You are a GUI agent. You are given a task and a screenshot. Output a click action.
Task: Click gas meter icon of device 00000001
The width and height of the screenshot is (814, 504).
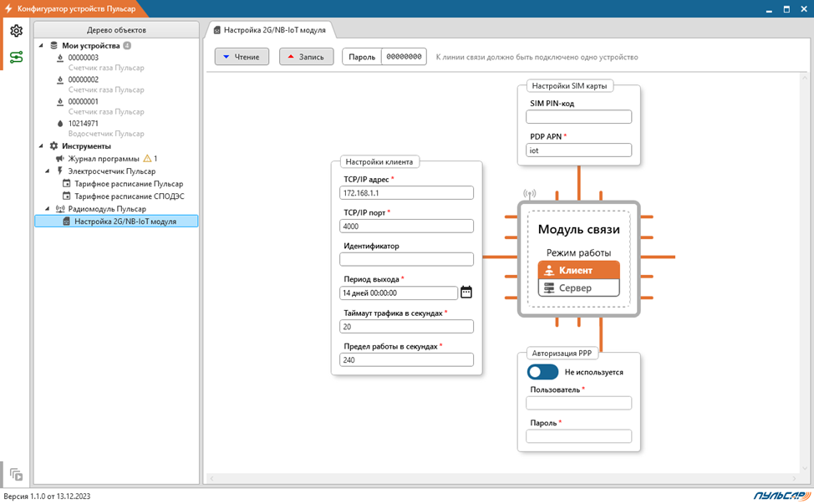coord(60,102)
